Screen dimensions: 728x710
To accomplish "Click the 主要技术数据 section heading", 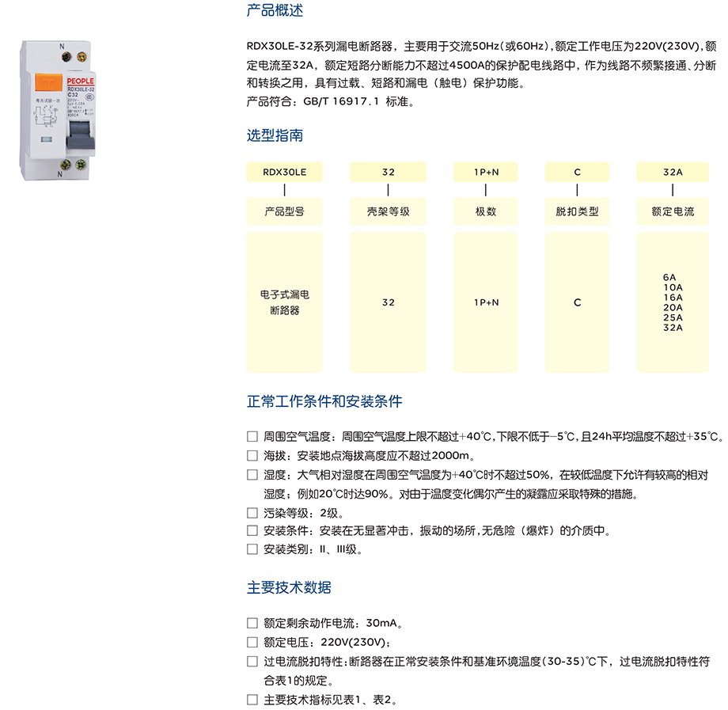I will (x=289, y=587).
